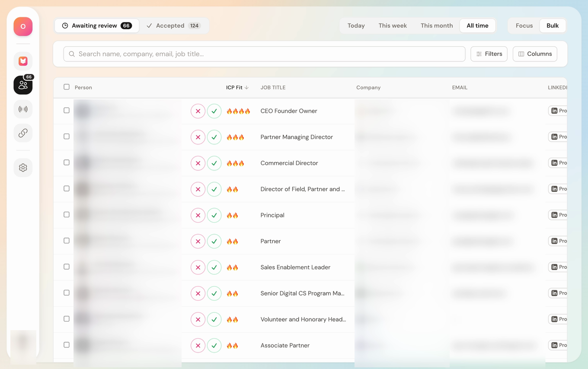Accept the Senior Digital CS Program lead
Image resolution: width=588 pixels, height=369 pixels.
pos(214,293)
